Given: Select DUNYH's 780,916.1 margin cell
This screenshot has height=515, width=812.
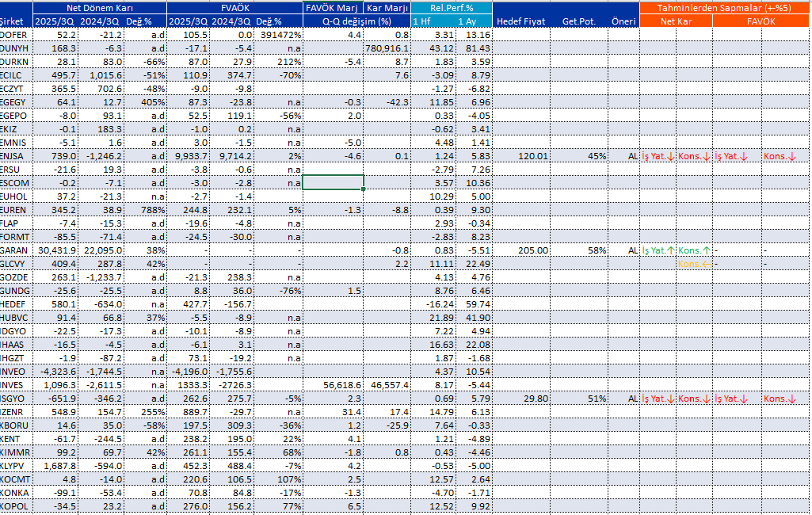Looking at the screenshot, I should click(x=387, y=48).
